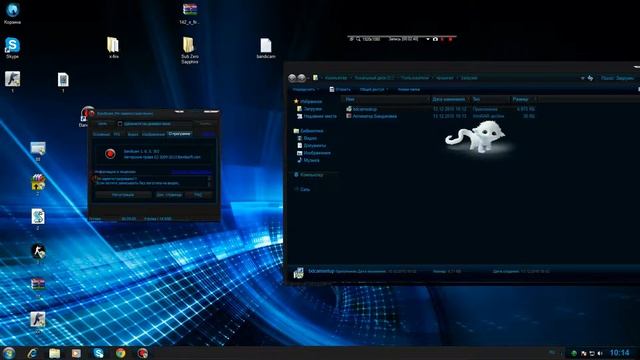Open Windows Media Player from the taskbar
640x360 pixels.
coord(76,353)
